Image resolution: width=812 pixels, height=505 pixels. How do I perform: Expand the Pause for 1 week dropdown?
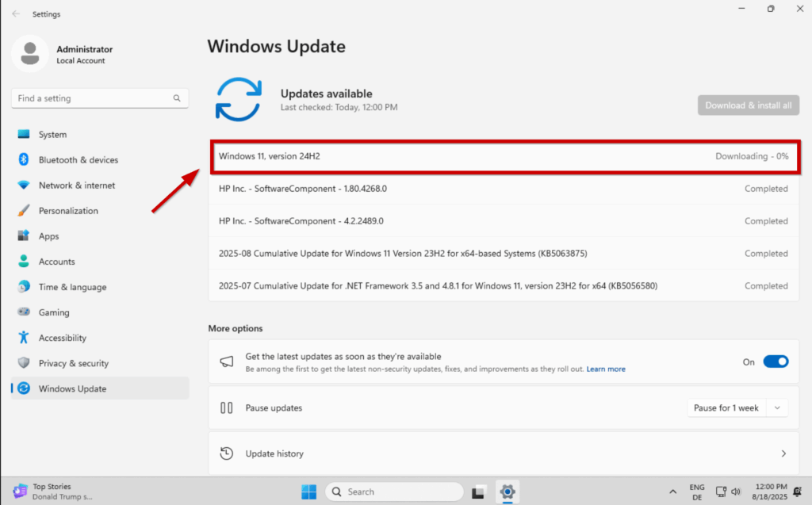point(778,408)
